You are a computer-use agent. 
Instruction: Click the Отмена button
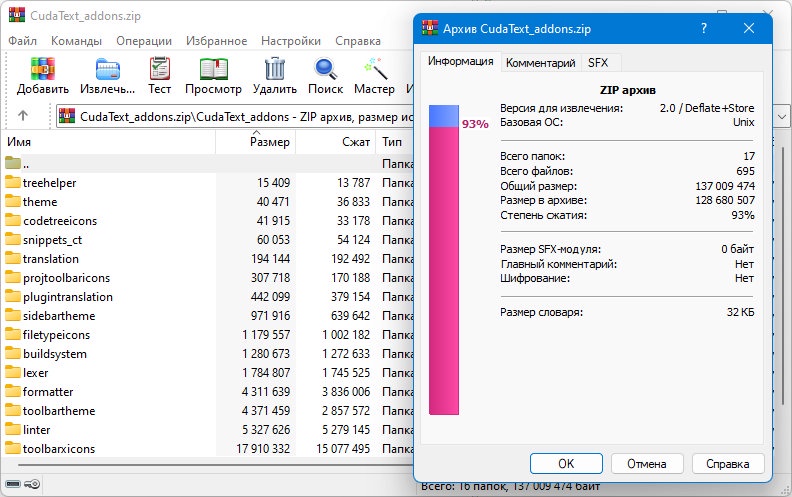point(647,464)
